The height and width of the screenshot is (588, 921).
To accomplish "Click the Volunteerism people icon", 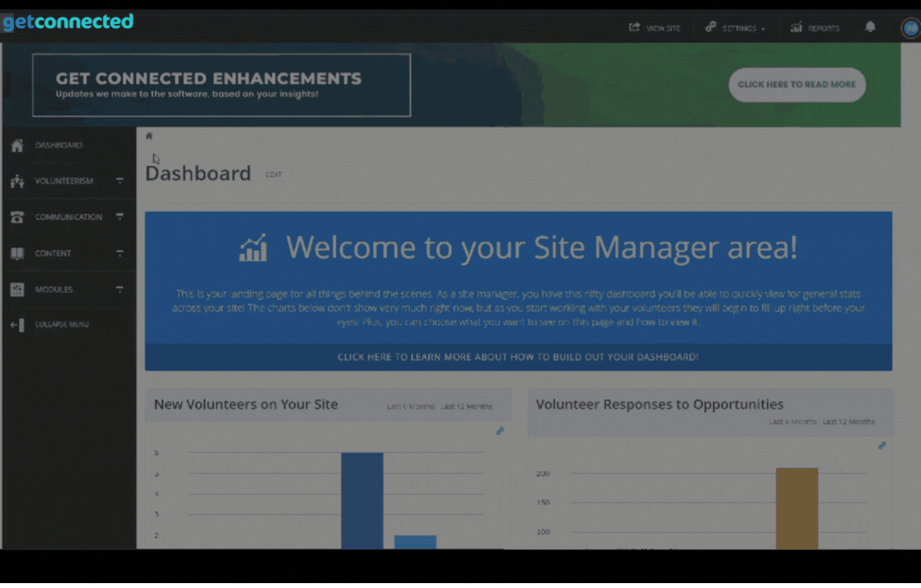I will 17,182.
